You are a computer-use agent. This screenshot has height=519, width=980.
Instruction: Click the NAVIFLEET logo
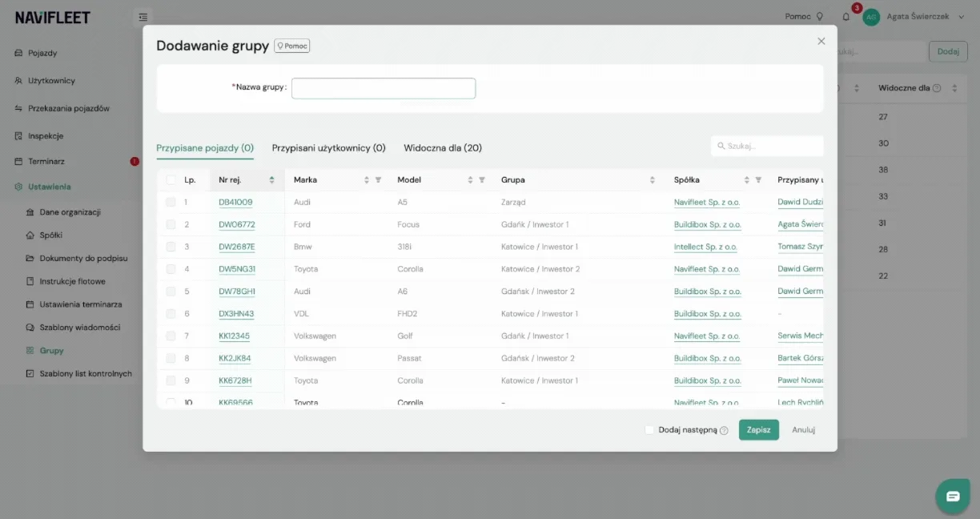[x=53, y=17]
